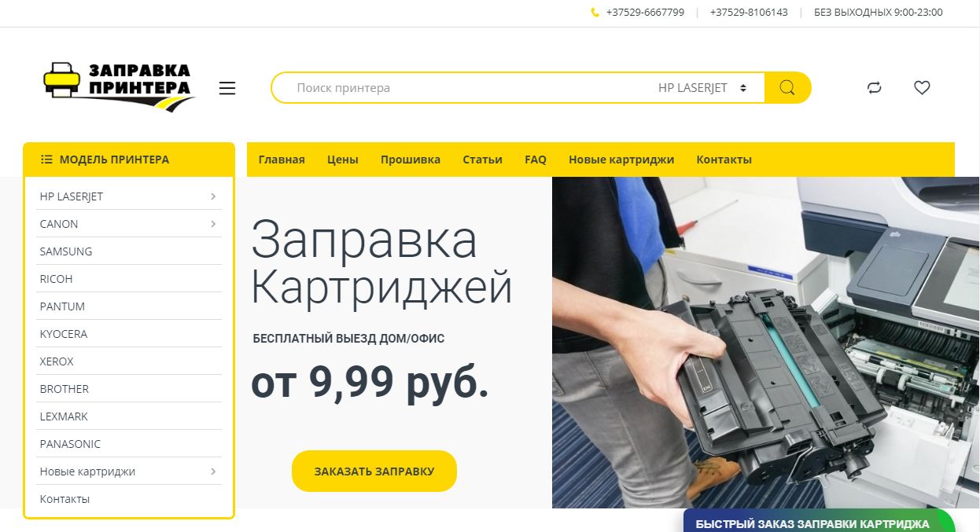980x532 pixels.
Task: Expand the CANON sidebar submenu arrow
Action: click(x=213, y=224)
